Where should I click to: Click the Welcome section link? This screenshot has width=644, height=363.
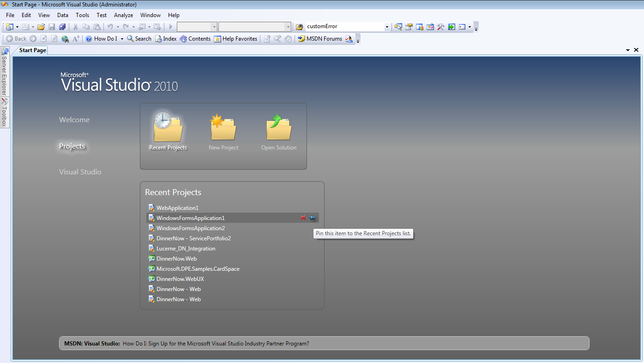pos(74,120)
